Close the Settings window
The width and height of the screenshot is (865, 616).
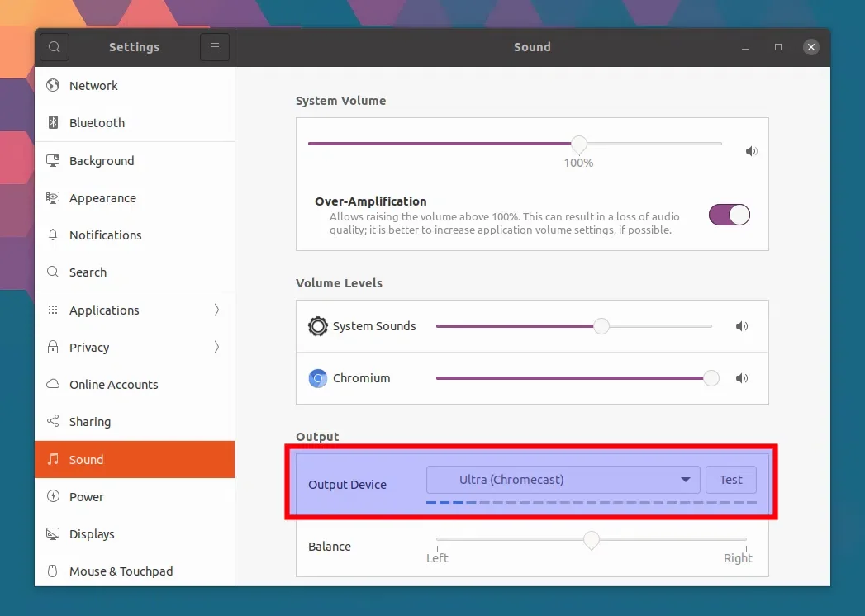pos(811,47)
